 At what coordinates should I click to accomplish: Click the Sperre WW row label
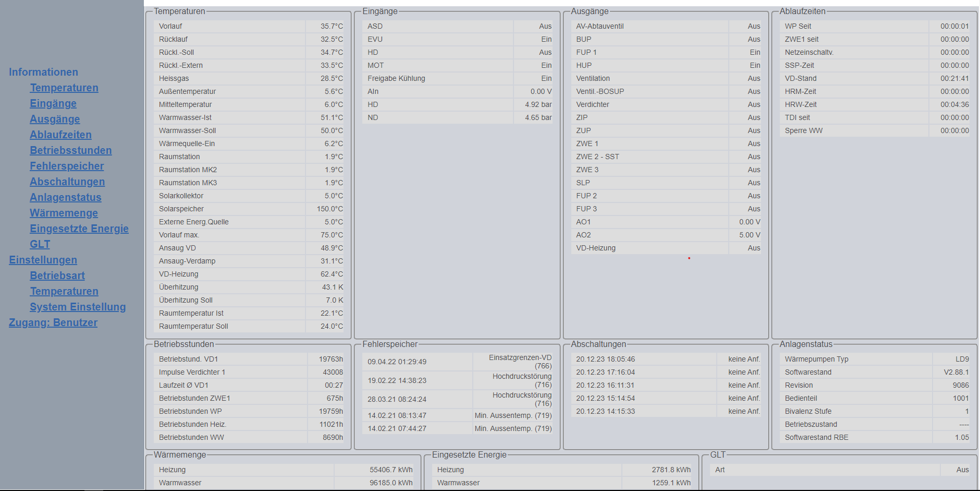point(804,130)
